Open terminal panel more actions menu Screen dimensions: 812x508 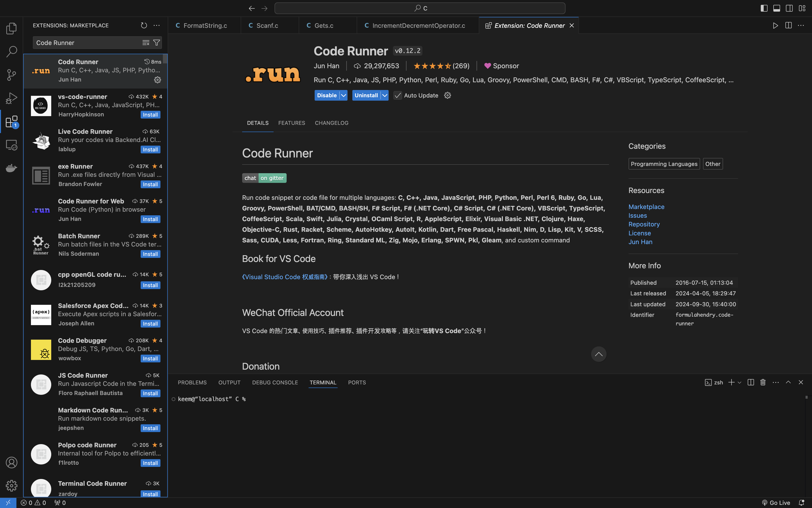pos(776,382)
